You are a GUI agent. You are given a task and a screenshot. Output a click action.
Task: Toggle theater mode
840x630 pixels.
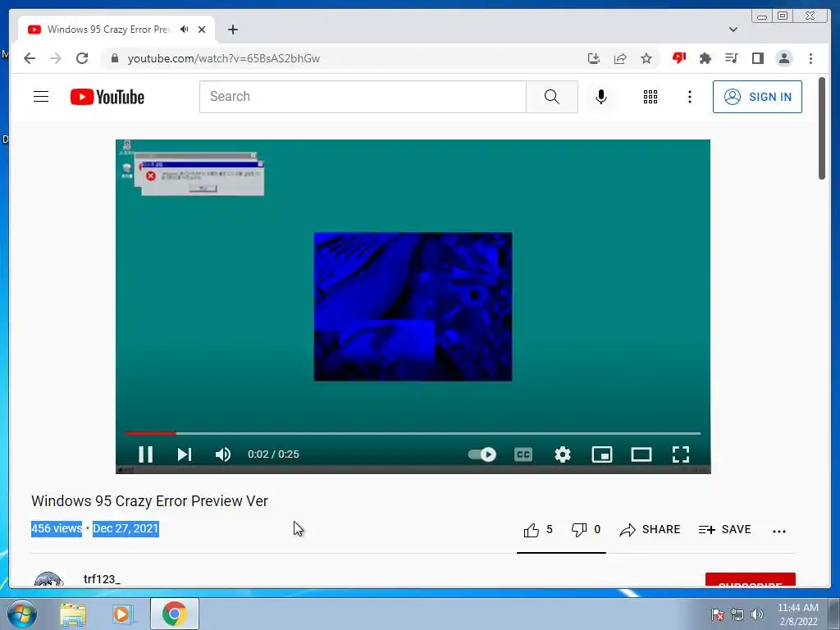641,454
